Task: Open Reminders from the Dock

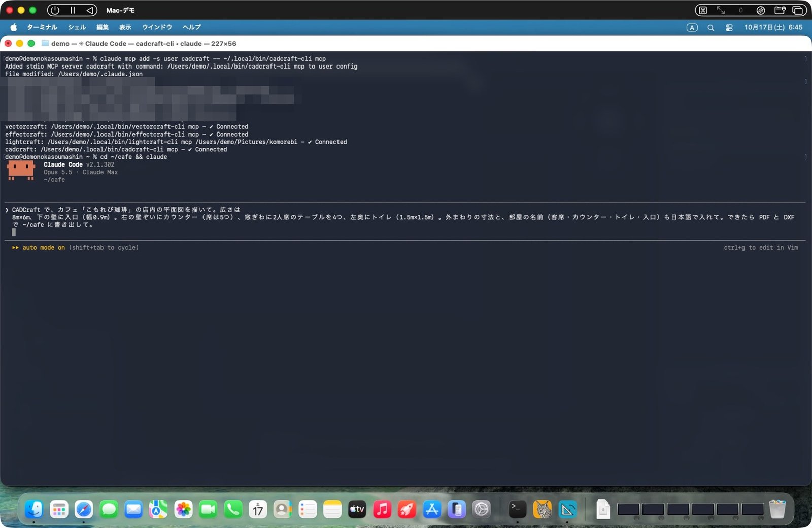Action: [308, 509]
